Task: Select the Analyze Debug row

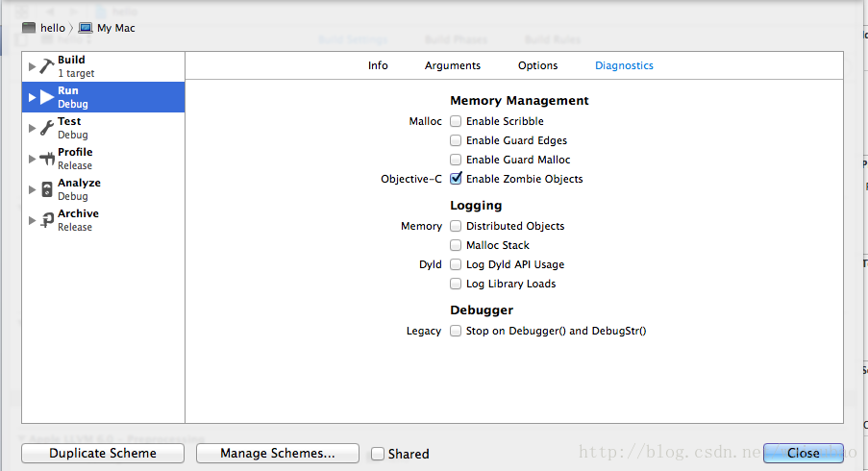Action: pos(104,189)
